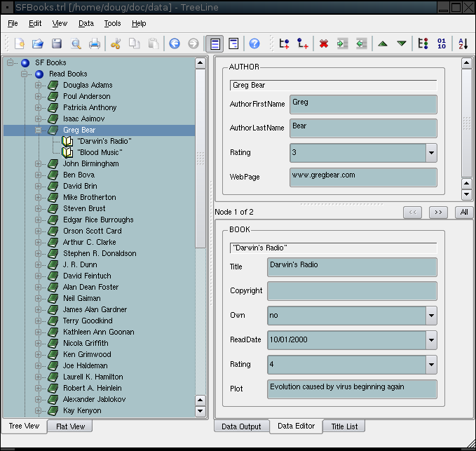The width and height of the screenshot is (476, 451).
Task: Click the AuthorFirstName field containing Greg
Action: click(x=363, y=105)
